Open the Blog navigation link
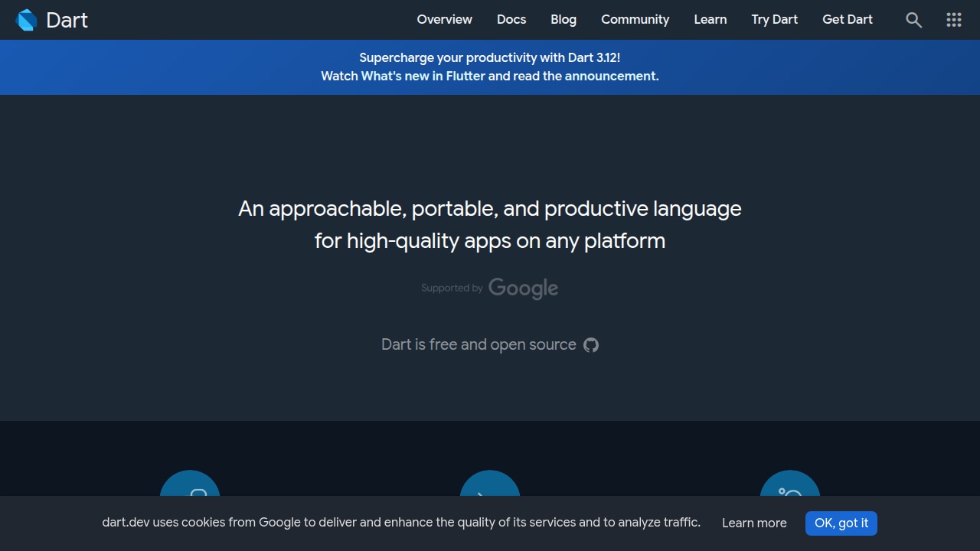The height and width of the screenshot is (551, 980). (563, 20)
